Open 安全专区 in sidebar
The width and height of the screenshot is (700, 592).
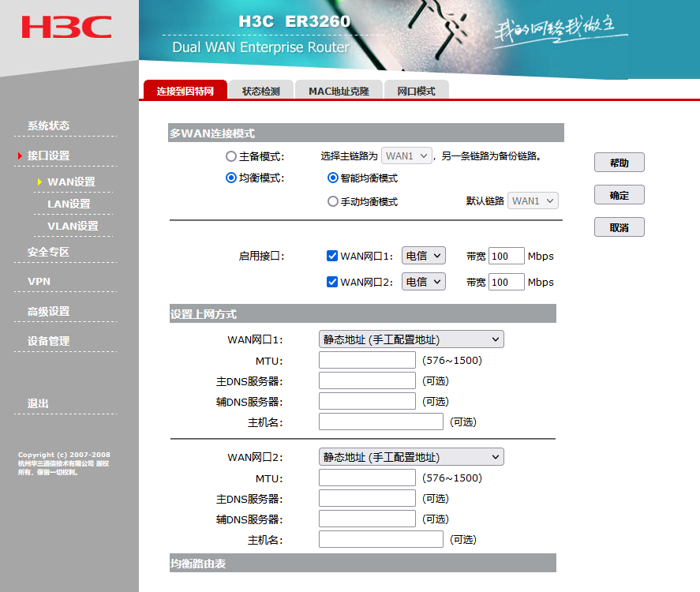49,253
